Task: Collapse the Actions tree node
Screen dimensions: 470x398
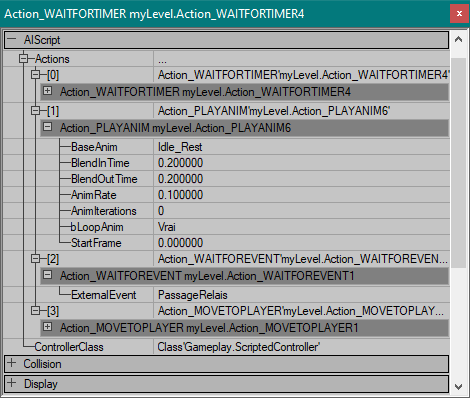Action: tap(24, 59)
